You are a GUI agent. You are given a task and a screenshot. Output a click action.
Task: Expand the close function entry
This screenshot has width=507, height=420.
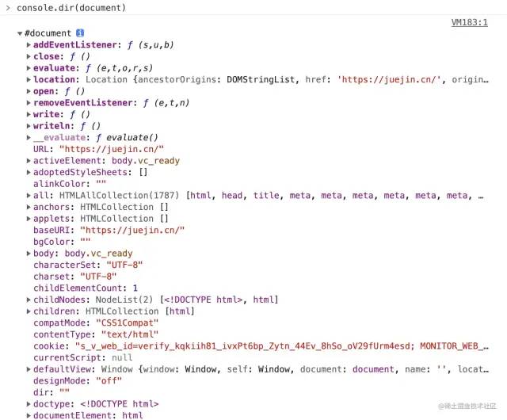[29, 56]
